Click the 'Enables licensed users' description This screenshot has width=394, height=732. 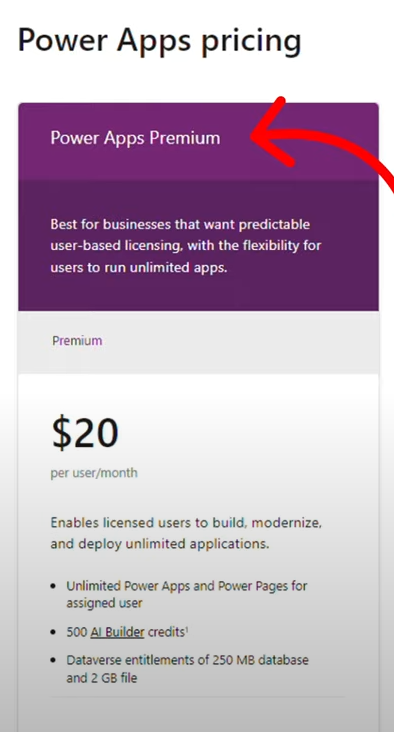[186, 533]
